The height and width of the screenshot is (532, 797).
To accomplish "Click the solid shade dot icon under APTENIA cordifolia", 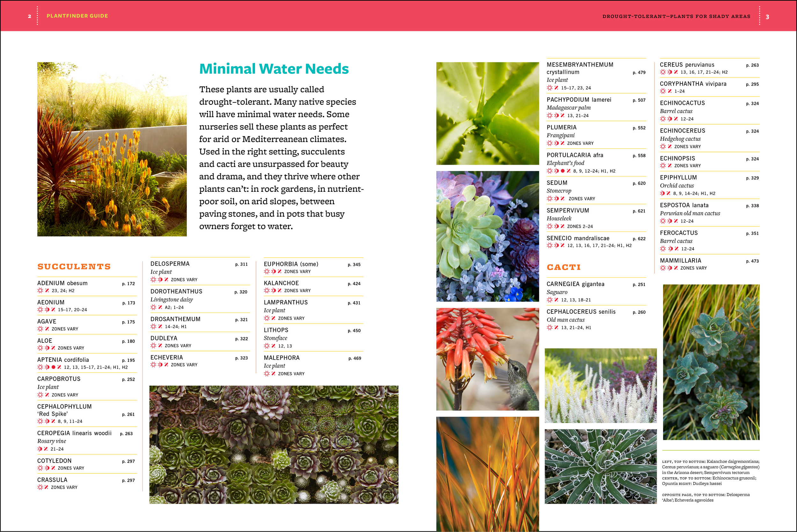I will click(x=53, y=367).
